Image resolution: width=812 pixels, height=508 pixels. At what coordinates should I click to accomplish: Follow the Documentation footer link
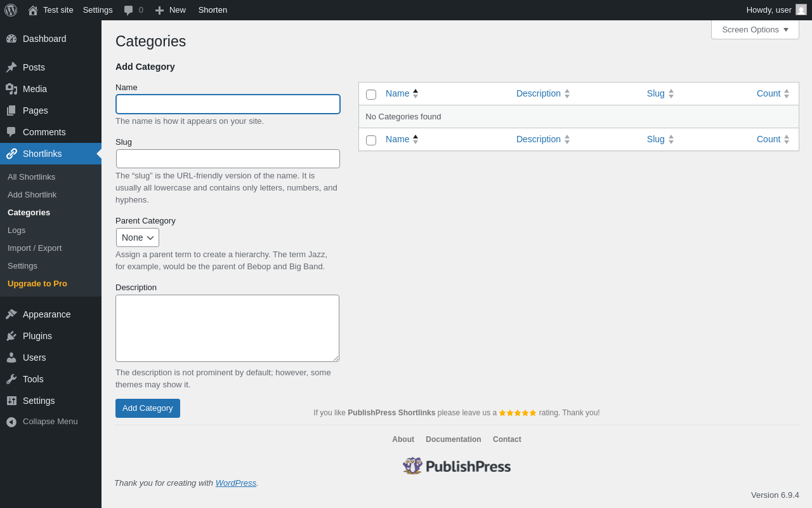click(453, 439)
